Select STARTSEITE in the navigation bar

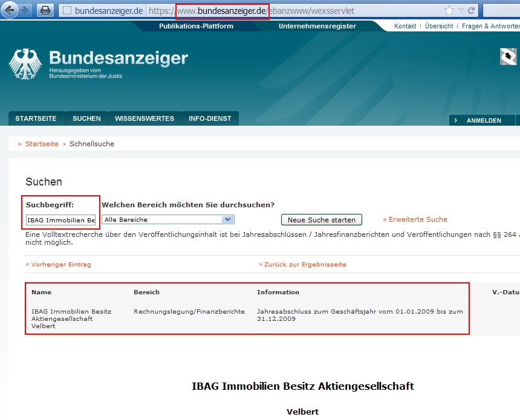(36, 118)
